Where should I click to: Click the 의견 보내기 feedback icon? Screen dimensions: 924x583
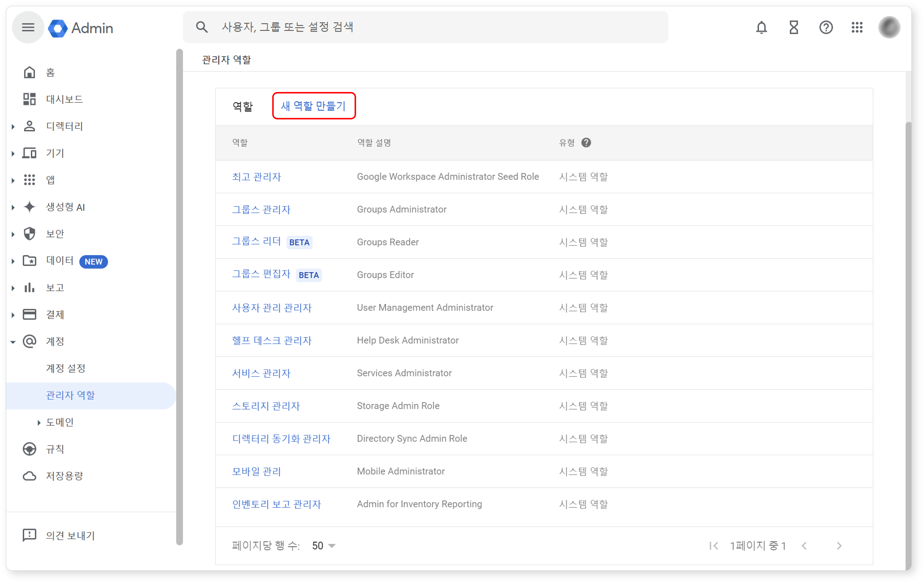30,535
